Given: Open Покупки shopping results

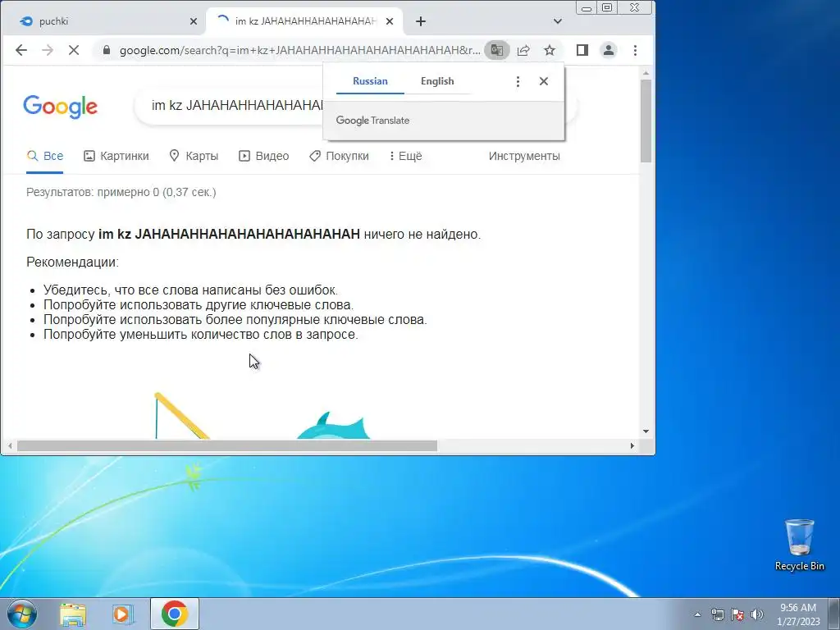Looking at the screenshot, I should click(339, 156).
